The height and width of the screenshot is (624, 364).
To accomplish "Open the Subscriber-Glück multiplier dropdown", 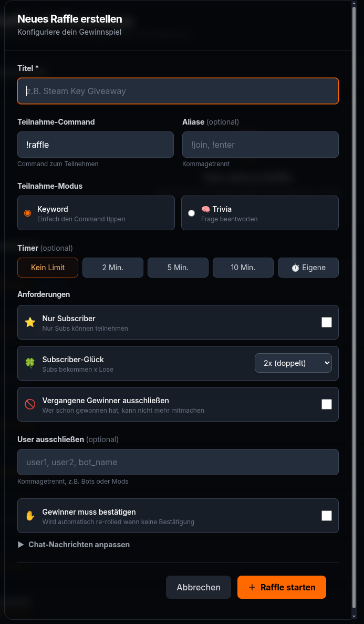I will tap(293, 363).
